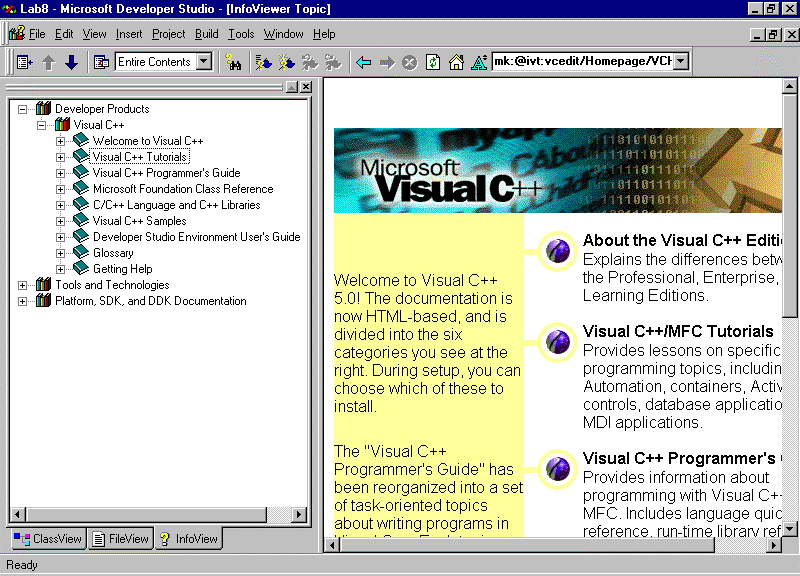Go to next topic with blue down arrow
This screenshot has height=576, width=800.
tap(71, 62)
